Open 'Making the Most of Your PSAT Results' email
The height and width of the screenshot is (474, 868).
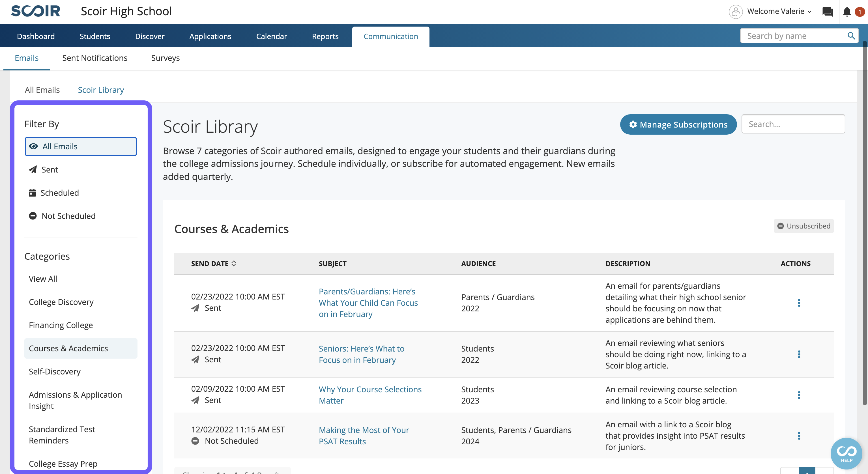[x=364, y=436]
